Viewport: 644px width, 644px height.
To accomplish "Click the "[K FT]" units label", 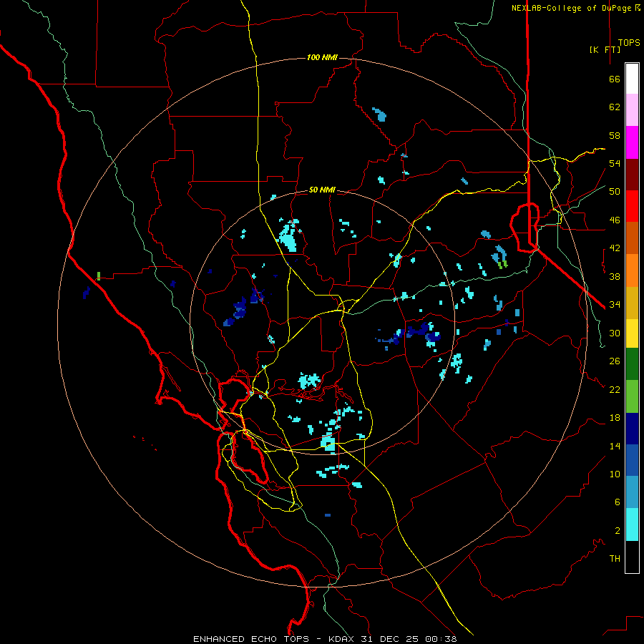I will (x=605, y=49).
